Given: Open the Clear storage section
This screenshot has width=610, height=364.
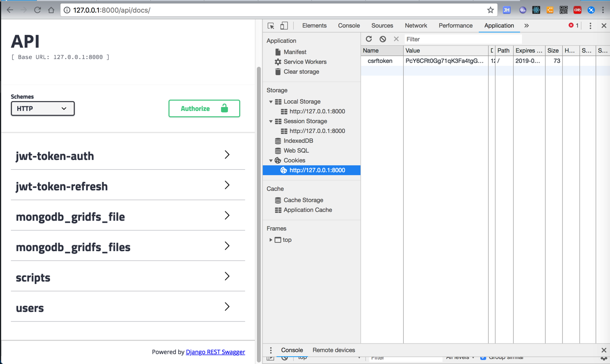Looking at the screenshot, I should point(301,72).
